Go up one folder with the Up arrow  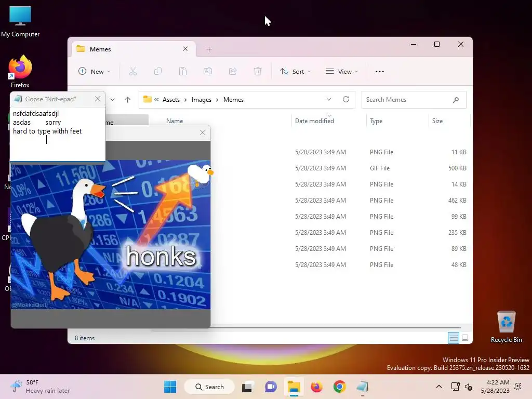[x=128, y=100]
